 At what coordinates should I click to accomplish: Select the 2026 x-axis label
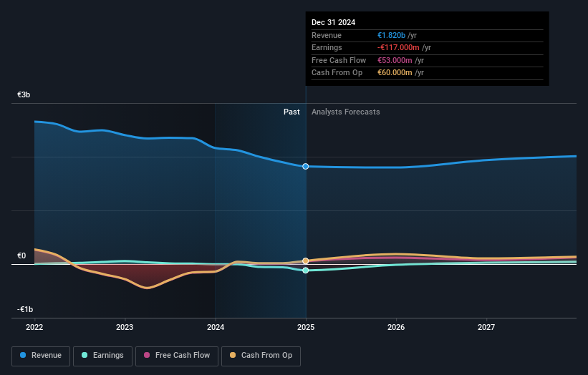click(396, 327)
